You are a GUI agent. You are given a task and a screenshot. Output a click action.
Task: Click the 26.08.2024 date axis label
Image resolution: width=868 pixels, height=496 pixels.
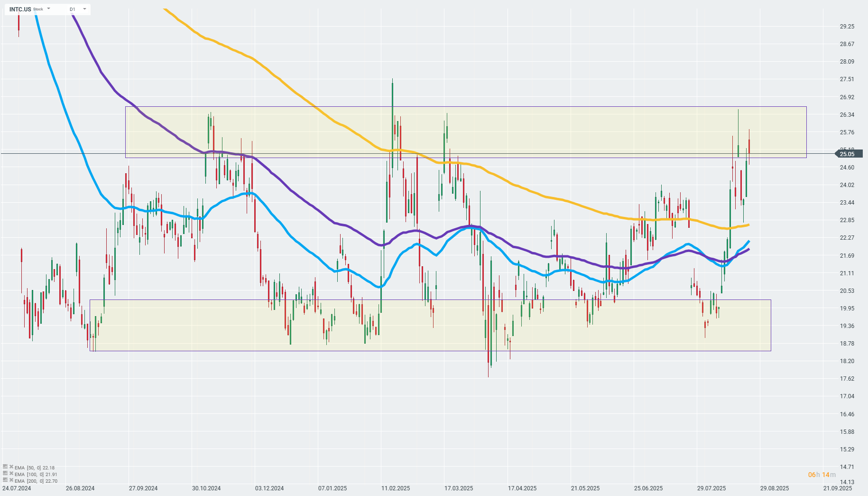[x=80, y=488]
